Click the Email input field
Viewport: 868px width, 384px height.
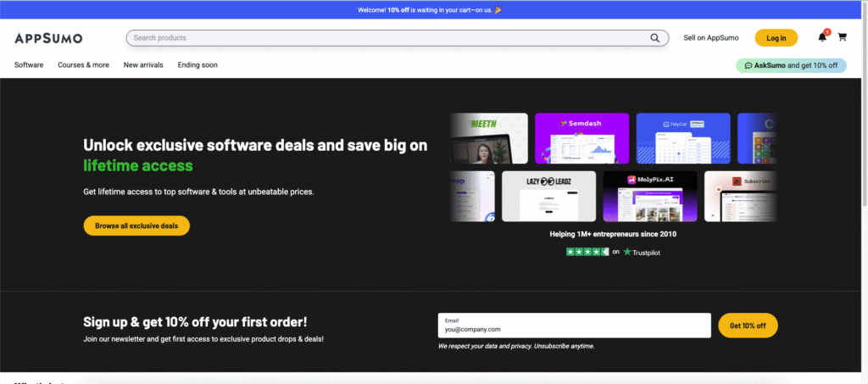click(574, 326)
